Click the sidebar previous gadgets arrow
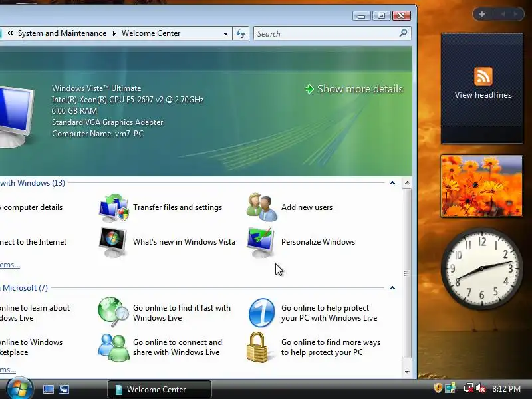Image resolution: width=532 pixels, height=399 pixels. [503, 14]
